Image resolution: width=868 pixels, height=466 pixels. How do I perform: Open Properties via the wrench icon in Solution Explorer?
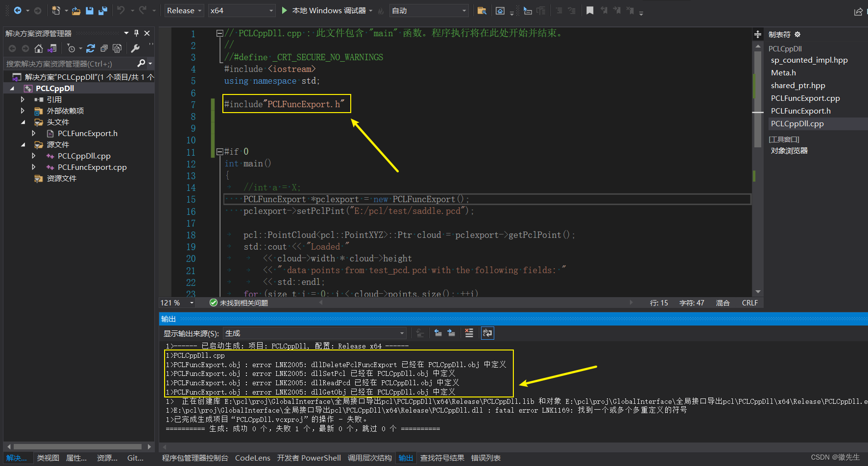click(x=135, y=48)
